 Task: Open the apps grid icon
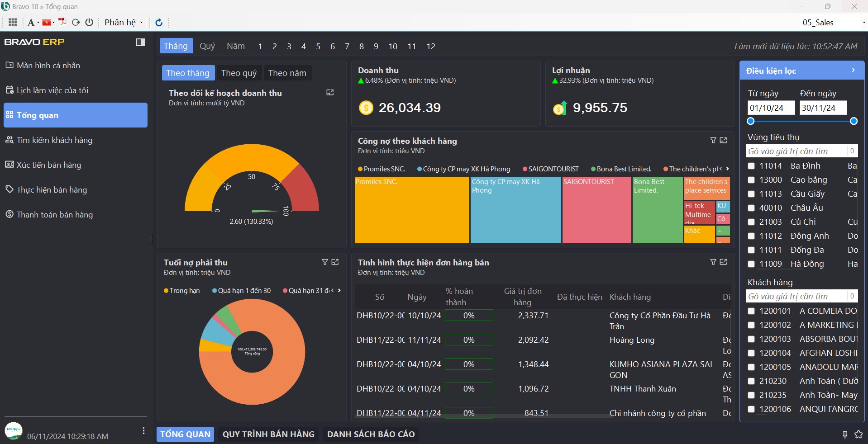pyautogui.click(x=13, y=22)
